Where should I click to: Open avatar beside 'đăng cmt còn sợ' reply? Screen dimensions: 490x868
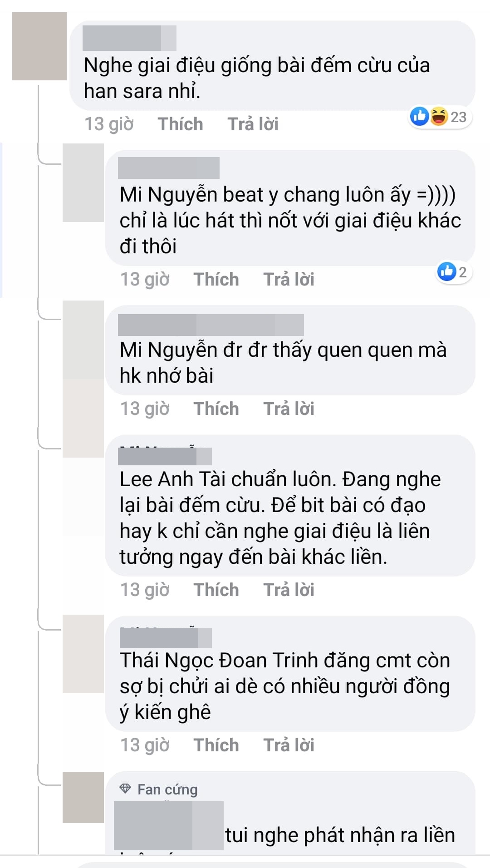pos(83,654)
